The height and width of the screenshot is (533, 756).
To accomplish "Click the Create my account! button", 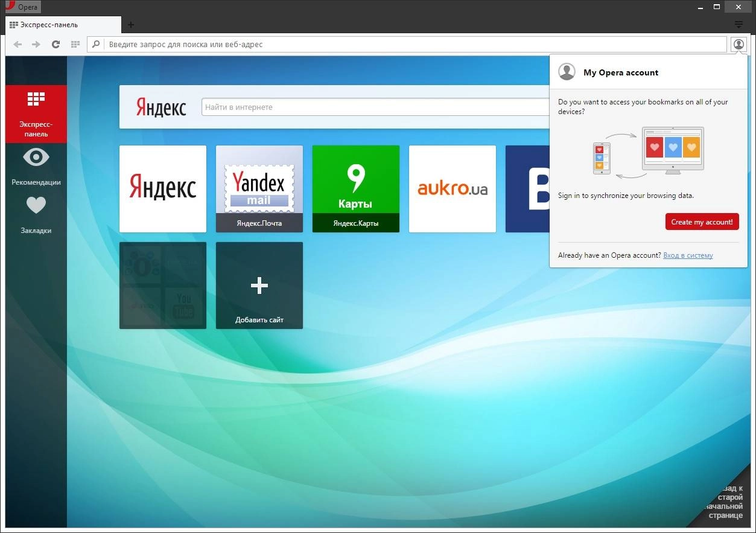I will [x=702, y=222].
